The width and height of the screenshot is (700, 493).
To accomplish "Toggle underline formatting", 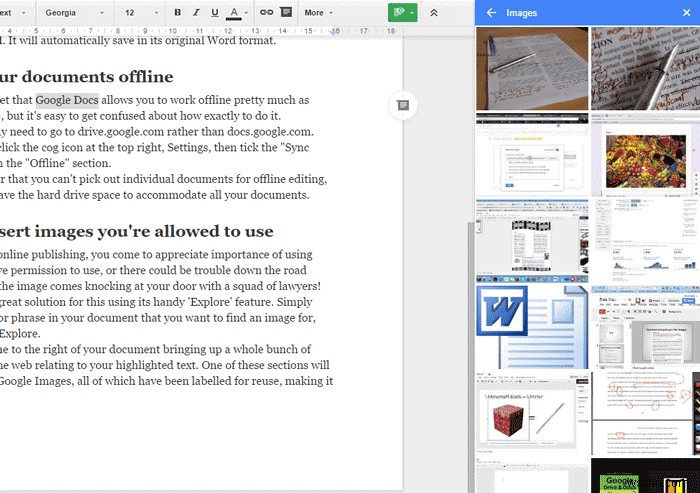I will pos(214,13).
